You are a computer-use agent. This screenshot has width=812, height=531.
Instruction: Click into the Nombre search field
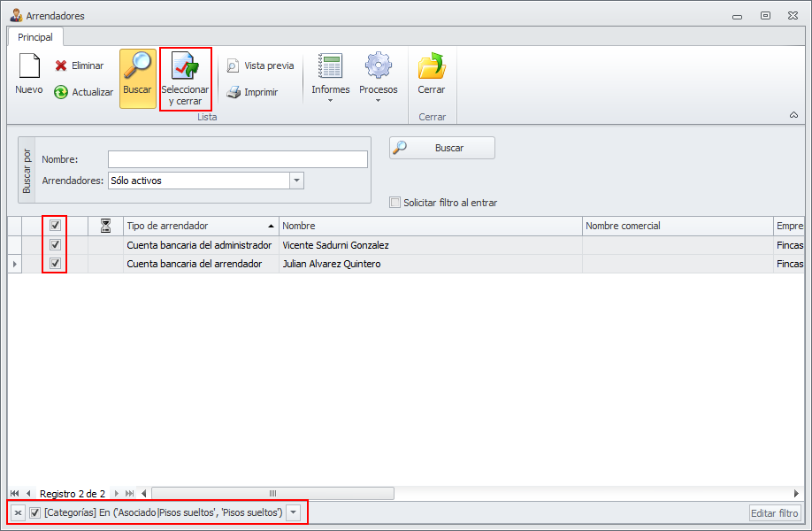point(238,159)
